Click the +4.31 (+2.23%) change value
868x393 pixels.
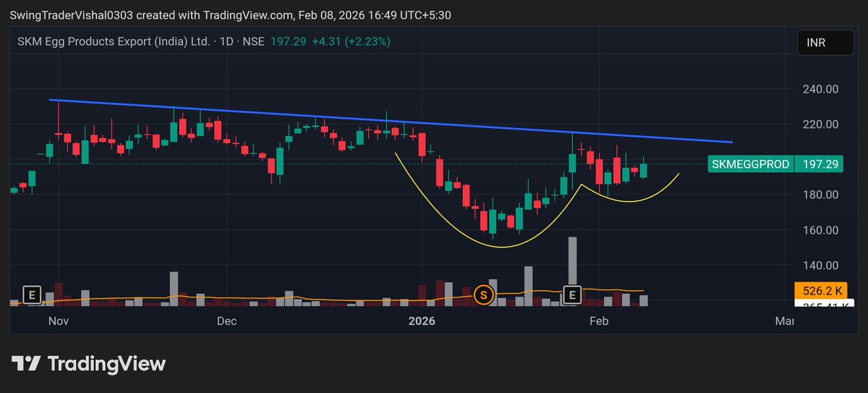point(351,42)
